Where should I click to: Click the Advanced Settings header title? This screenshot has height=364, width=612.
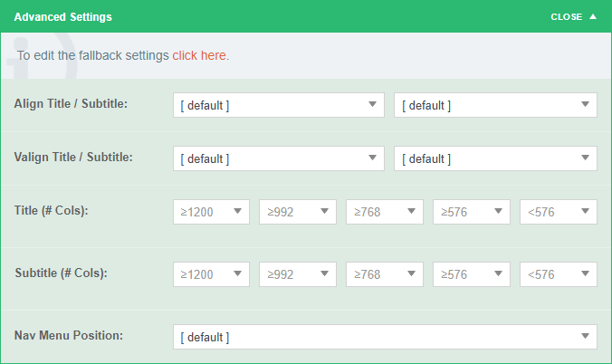click(x=63, y=16)
